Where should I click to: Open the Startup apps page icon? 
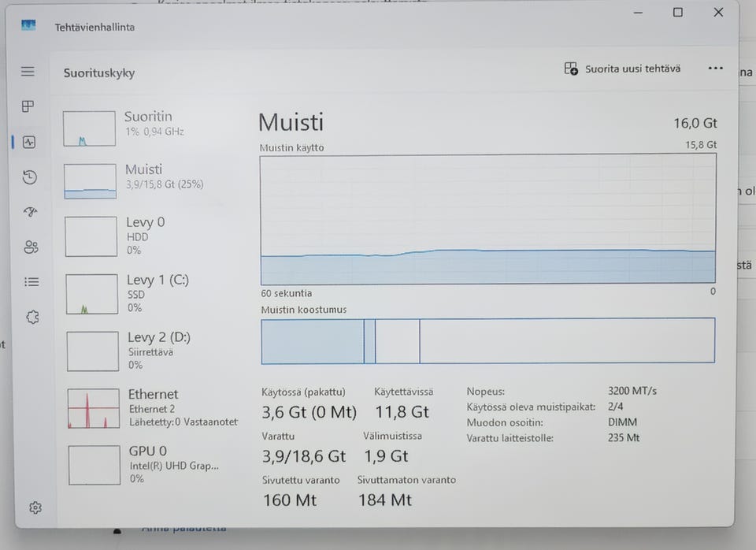pos(31,212)
